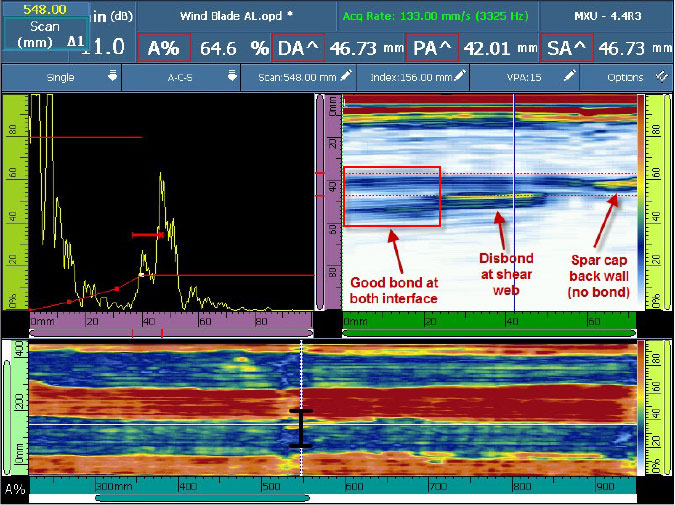
Task: Select the SA^ reading label box
Action: [567, 47]
